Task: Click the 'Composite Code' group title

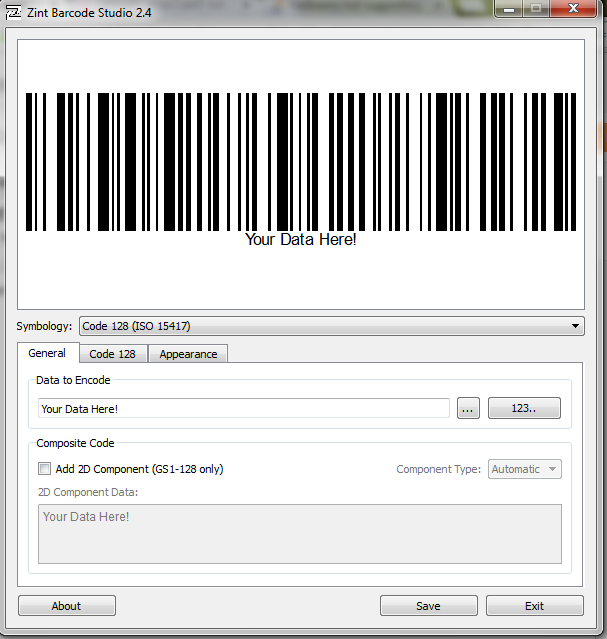Action: click(75, 443)
